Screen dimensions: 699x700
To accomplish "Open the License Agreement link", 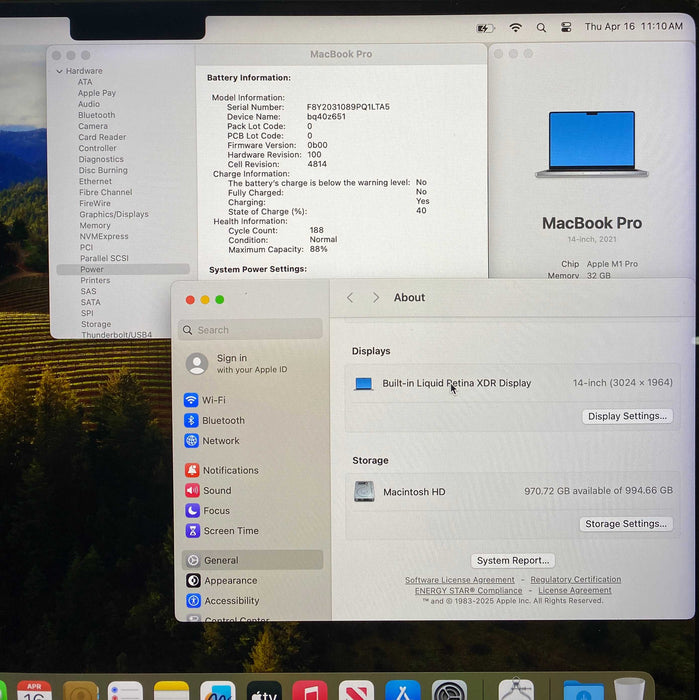I will pyautogui.click(x=575, y=590).
